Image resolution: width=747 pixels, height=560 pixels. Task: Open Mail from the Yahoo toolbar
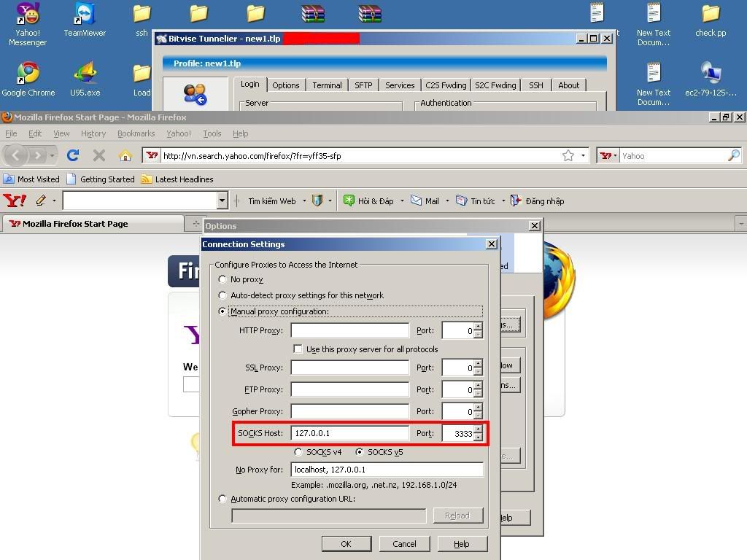pos(425,201)
